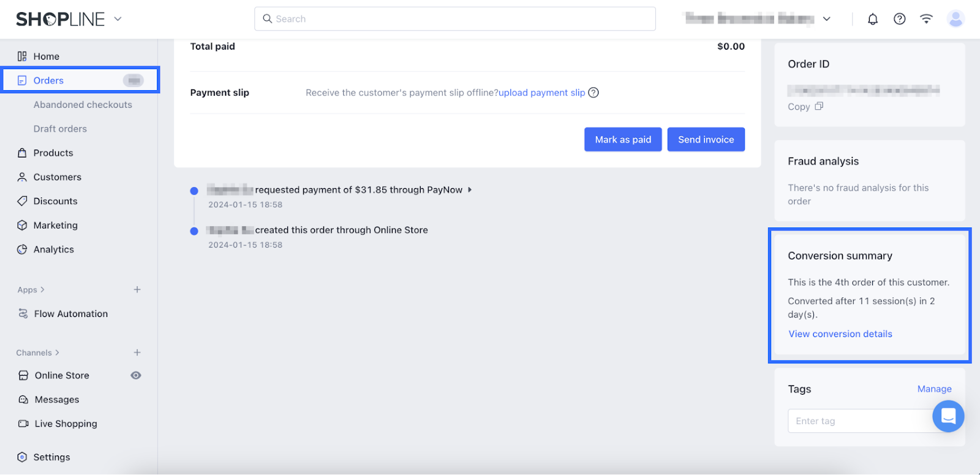Open the store name dropdown chevron
The width and height of the screenshot is (980, 475).
[826, 19]
